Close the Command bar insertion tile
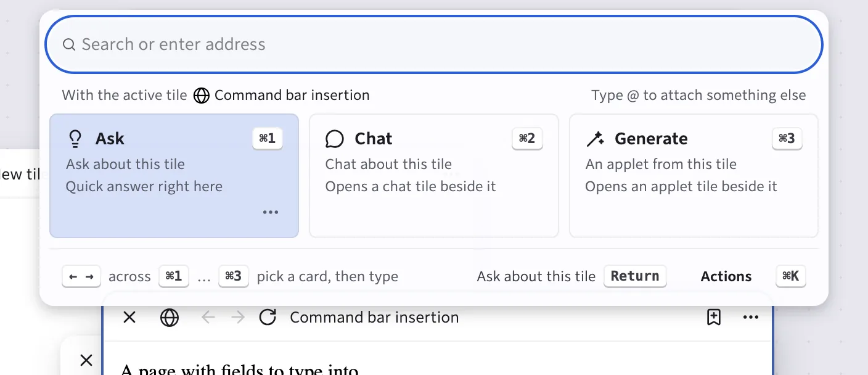The image size is (868, 375). pos(129,317)
